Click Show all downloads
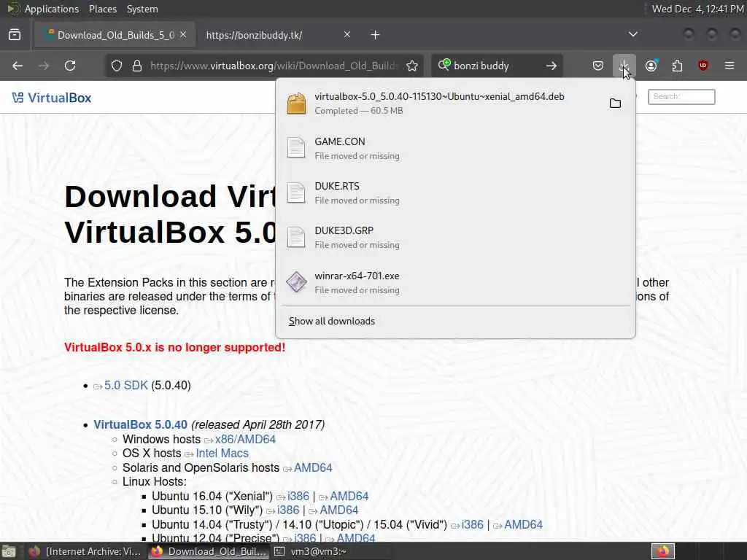The image size is (747, 560). 332,322
